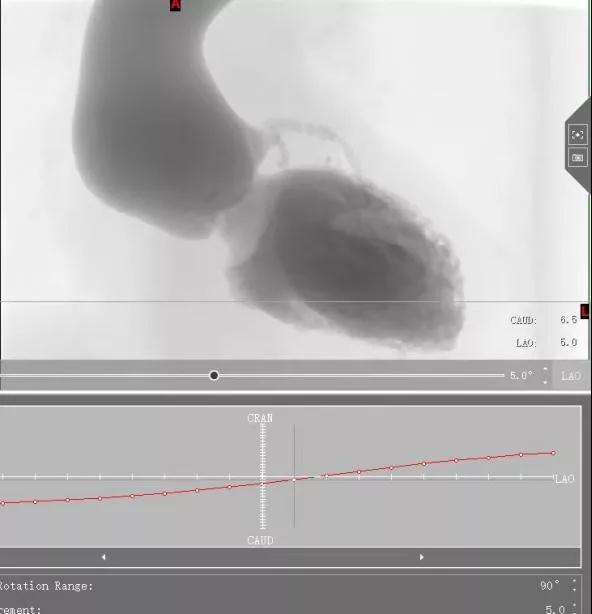The height and width of the screenshot is (614, 592).
Task: Click the right arrow under the angulation graph
Action: (421, 557)
